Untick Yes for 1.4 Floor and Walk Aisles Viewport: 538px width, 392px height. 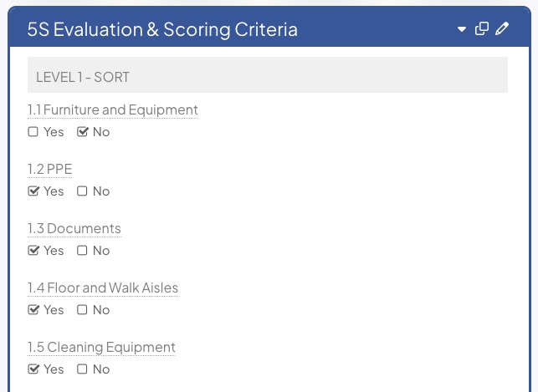(33, 310)
